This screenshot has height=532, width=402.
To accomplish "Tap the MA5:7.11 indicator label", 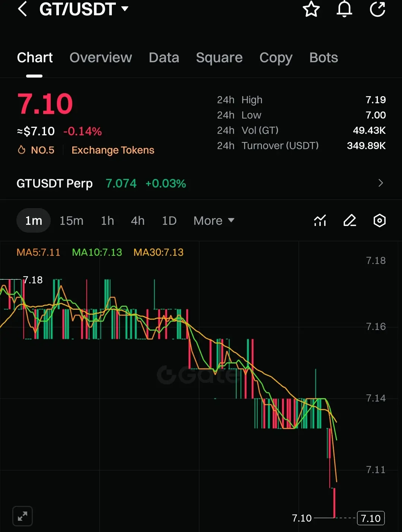I will coord(38,252).
